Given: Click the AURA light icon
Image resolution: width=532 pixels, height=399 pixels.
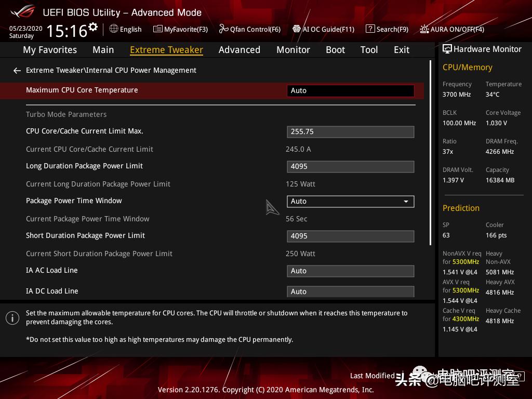Looking at the screenshot, I should [424, 29].
